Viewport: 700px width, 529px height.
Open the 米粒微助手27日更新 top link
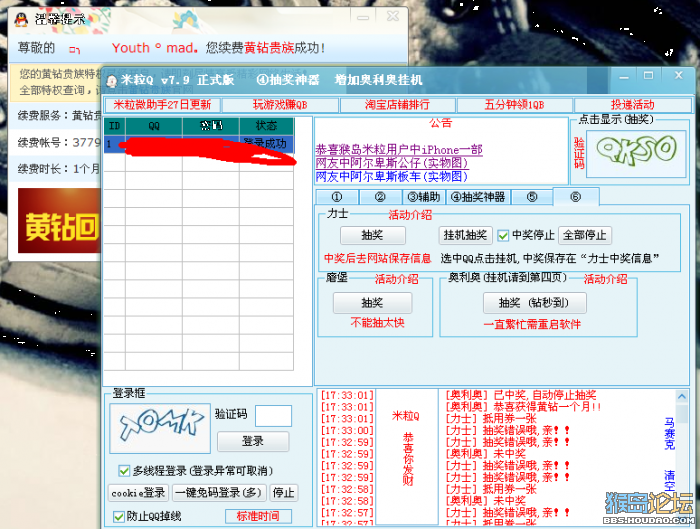162,105
